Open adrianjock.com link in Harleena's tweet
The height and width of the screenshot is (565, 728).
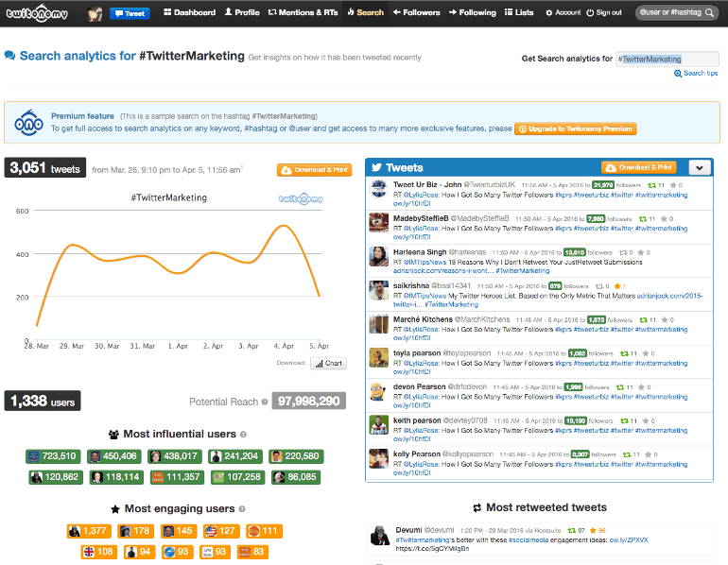tap(442, 271)
